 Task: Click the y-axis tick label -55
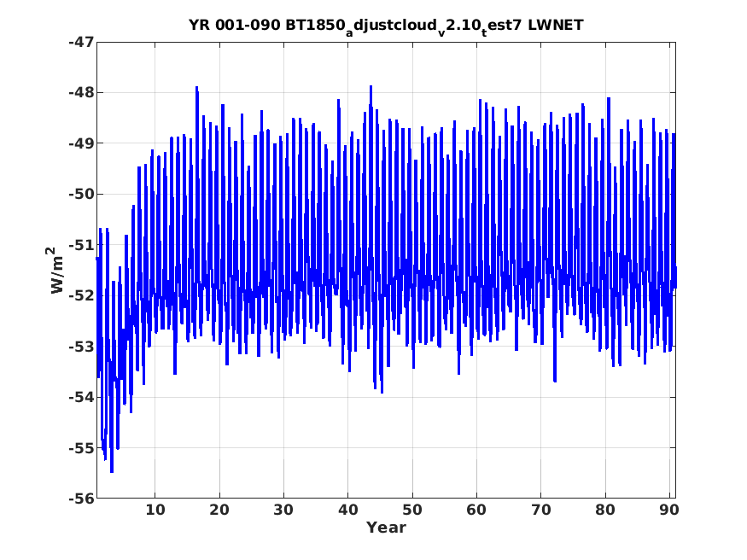tap(81, 448)
